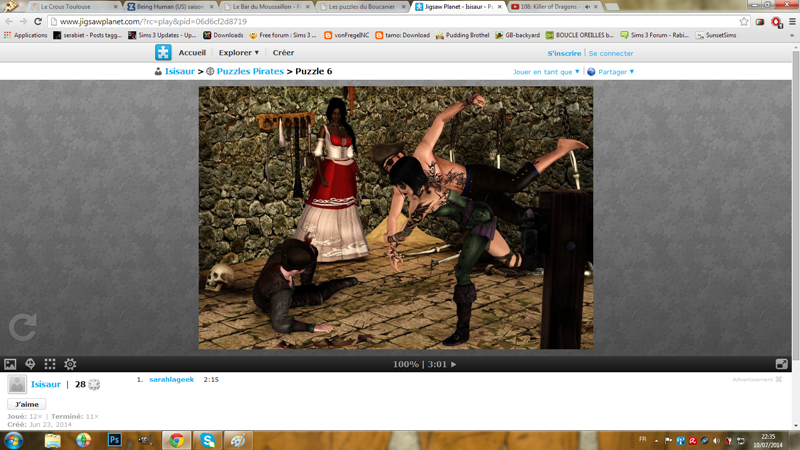Resume timer with the play arrow
Image resolution: width=800 pixels, height=450 pixels.
point(454,364)
